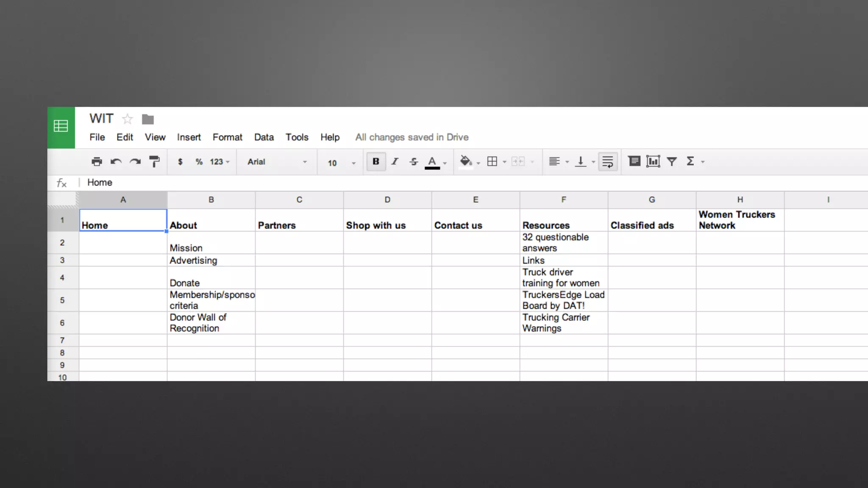The height and width of the screenshot is (488, 868).
Task: Toggle Italic formatting
Action: 395,161
